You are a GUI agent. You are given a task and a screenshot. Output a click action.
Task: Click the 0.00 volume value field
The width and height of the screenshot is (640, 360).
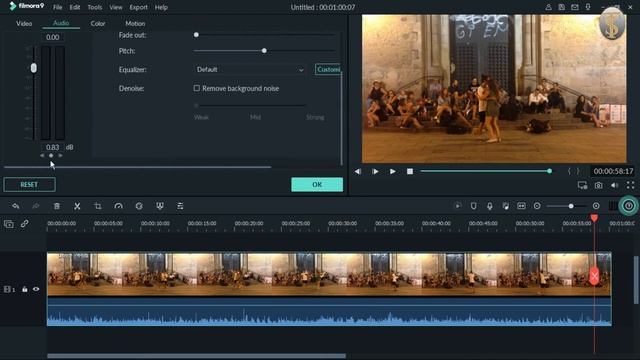pos(53,37)
